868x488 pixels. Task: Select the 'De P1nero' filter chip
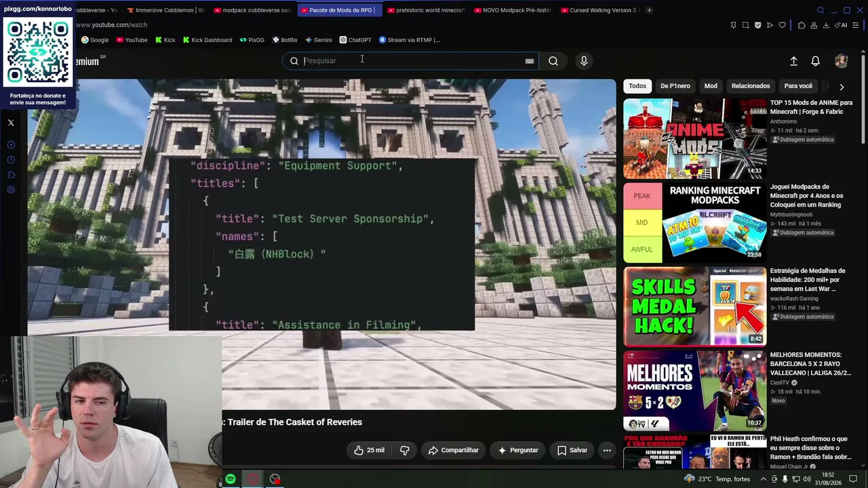(x=675, y=86)
